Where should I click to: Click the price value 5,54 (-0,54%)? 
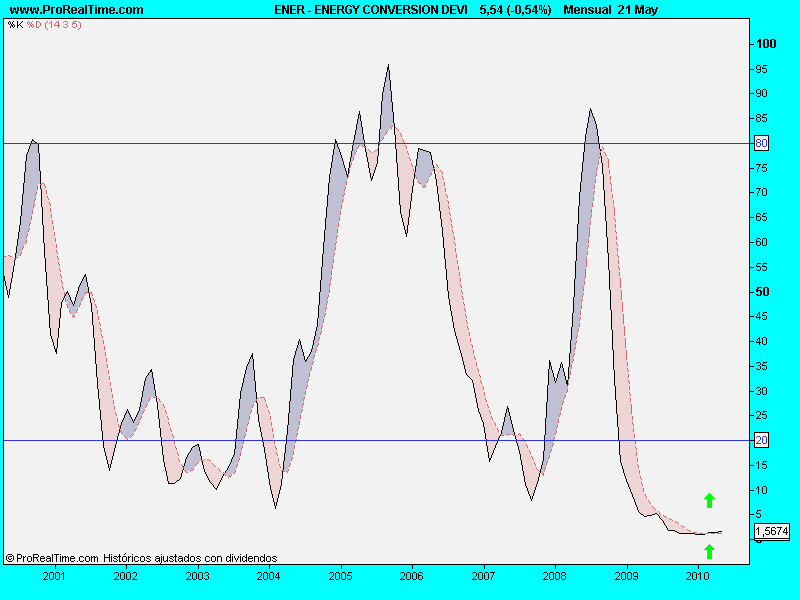click(x=515, y=10)
